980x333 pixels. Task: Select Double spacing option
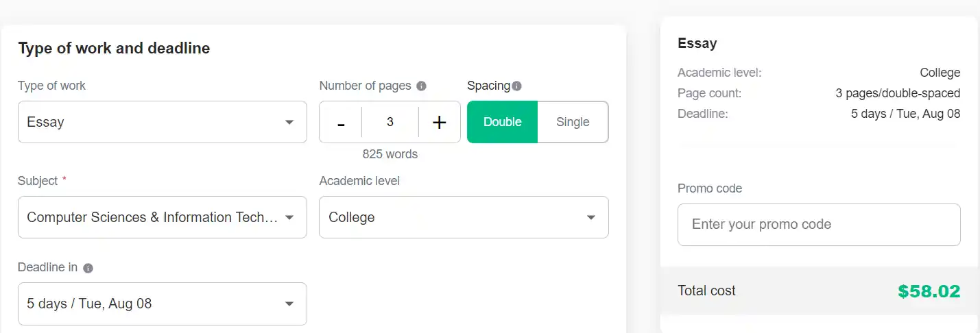click(x=502, y=122)
